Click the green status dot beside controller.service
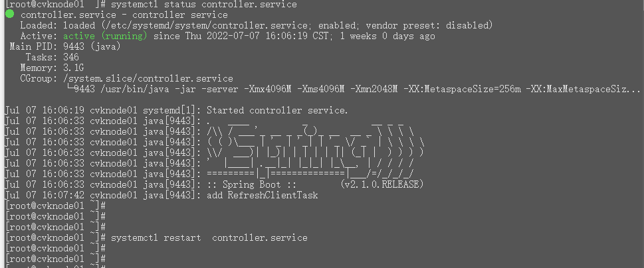This screenshot has height=268, width=644. pyautogui.click(x=9, y=14)
